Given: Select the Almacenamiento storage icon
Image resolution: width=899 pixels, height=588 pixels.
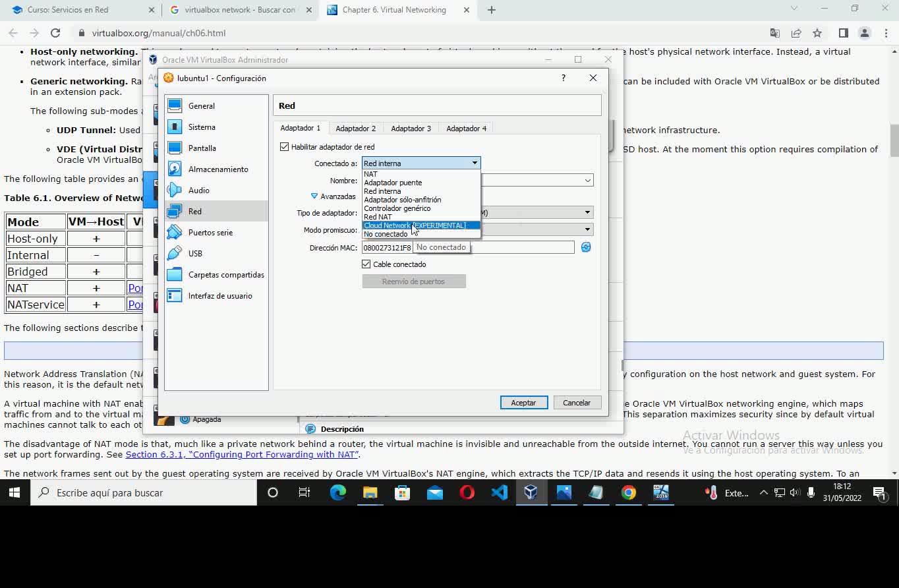Looking at the screenshot, I should coord(175,169).
